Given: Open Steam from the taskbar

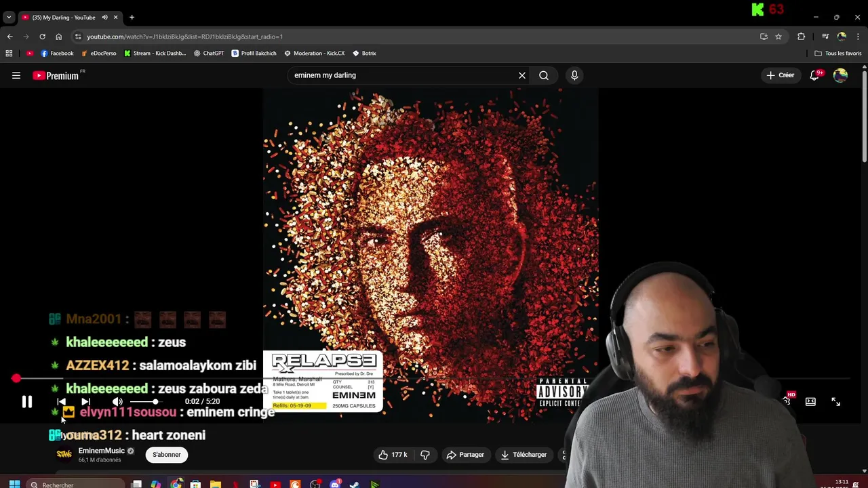Looking at the screenshot, I should pyautogui.click(x=355, y=484).
